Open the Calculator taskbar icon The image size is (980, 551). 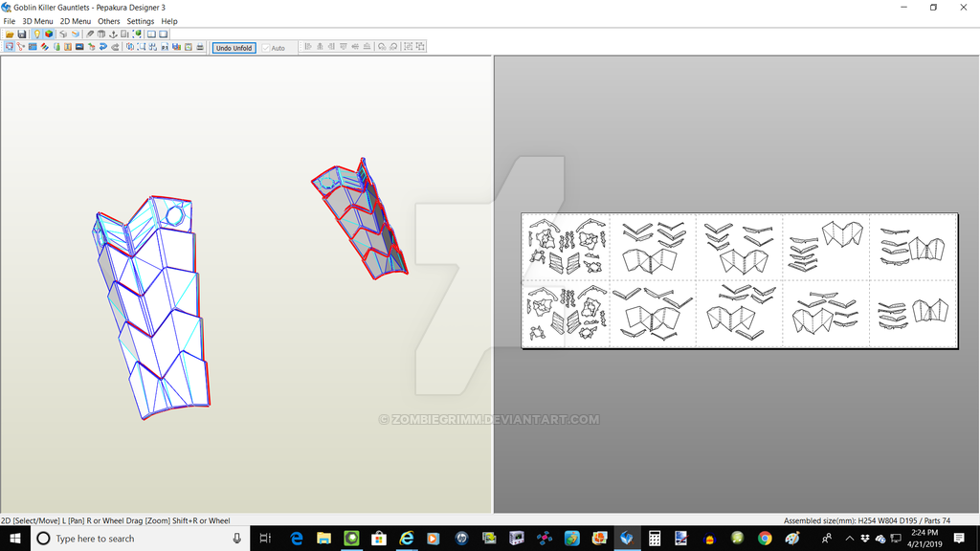[655, 538]
